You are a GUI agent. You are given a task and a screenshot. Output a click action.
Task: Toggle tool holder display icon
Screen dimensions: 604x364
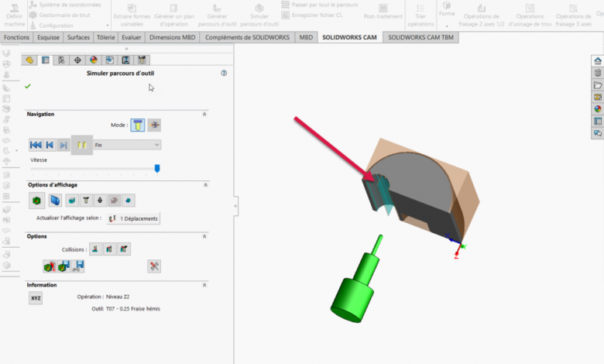pyautogui.click(x=100, y=201)
